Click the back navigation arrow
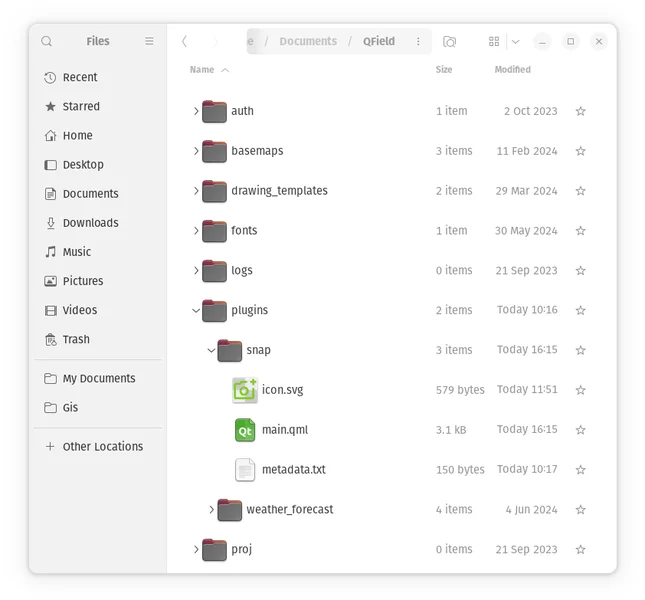The height and width of the screenshot is (600, 645). pyautogui.click(x=184, y=41)
